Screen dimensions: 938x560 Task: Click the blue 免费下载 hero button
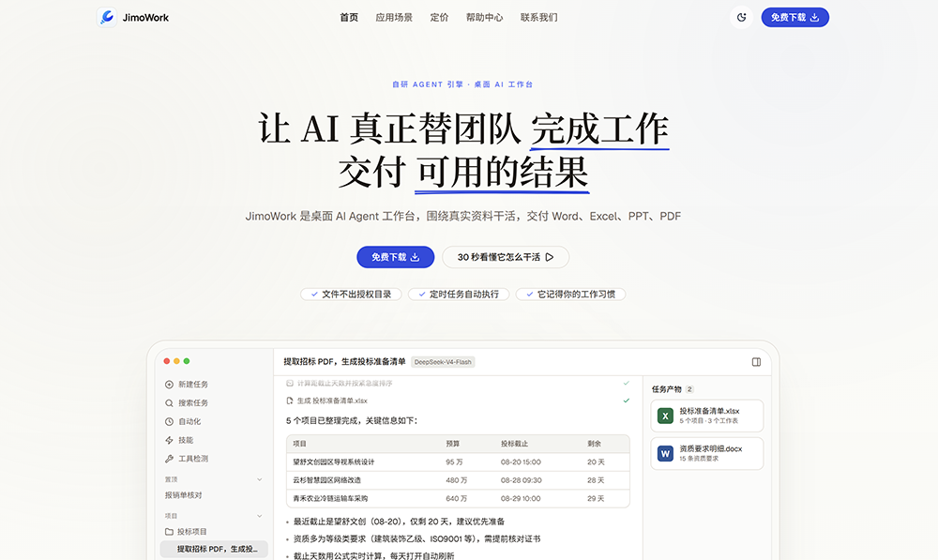point(396,257)
